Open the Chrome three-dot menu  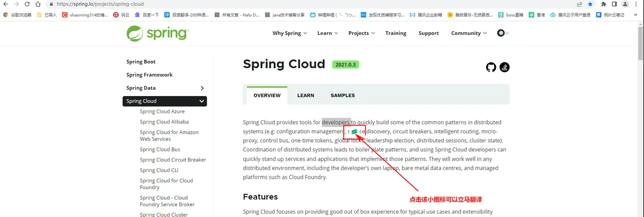coord(636,4)
